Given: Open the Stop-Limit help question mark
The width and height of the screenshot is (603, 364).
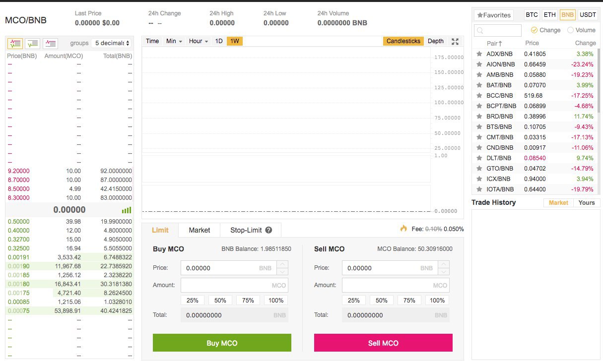Looking at the screenshot, I should click(x=268, y=230).
